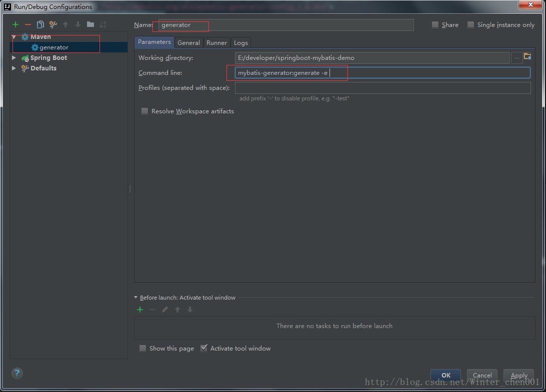Click the Apply button
The image size is (546, 392).
(518, 376)
